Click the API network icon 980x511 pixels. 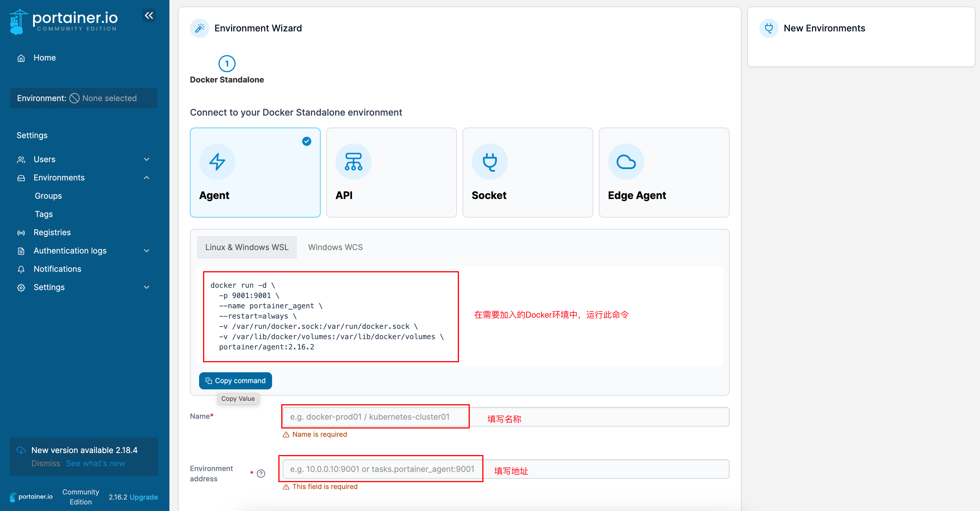coord(353,162)
